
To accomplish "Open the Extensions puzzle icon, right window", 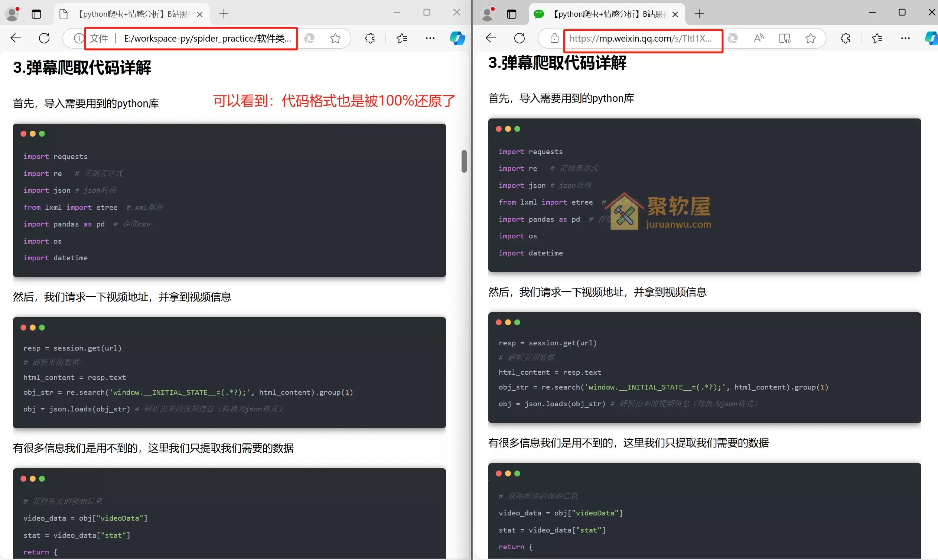I will [x=845, y=38].
